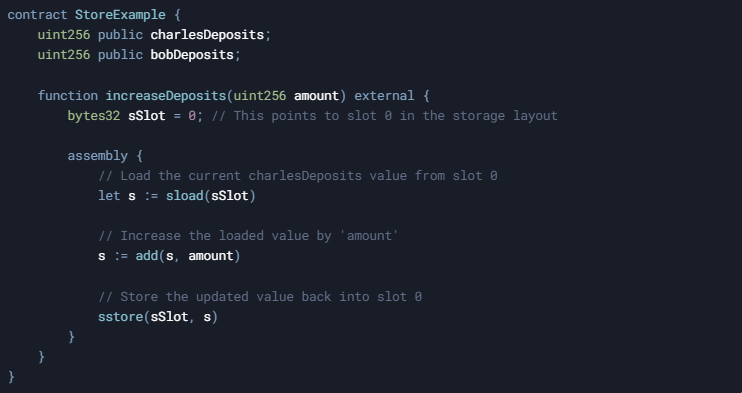Click amount argument inside add call
The height and width of the screenshot is (393, 742).
point(211,256)
